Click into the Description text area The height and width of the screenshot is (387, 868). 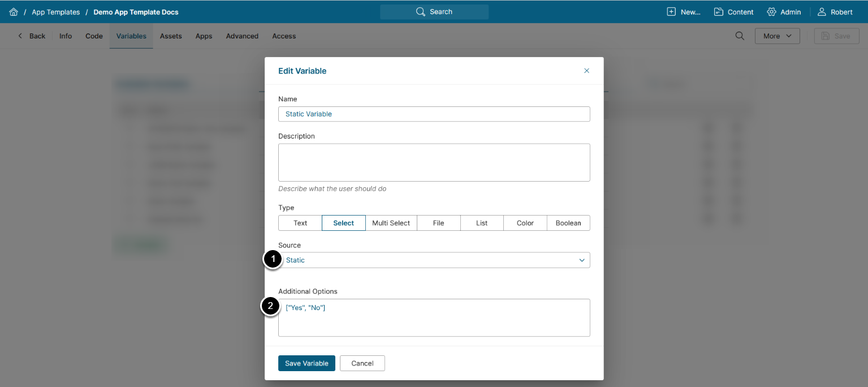tap(434, 162)
